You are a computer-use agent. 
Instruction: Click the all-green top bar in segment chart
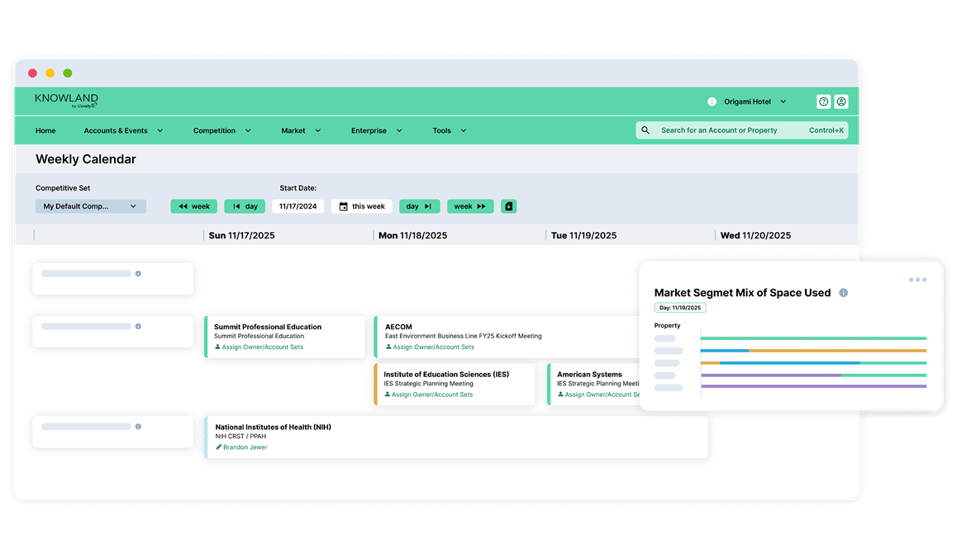[x=814, y=338]
